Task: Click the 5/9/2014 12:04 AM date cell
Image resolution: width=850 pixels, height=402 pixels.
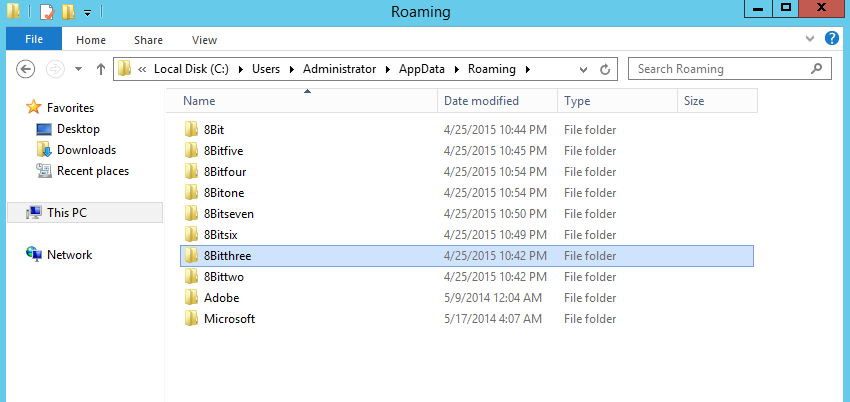Action: click(x=493, y=298)
